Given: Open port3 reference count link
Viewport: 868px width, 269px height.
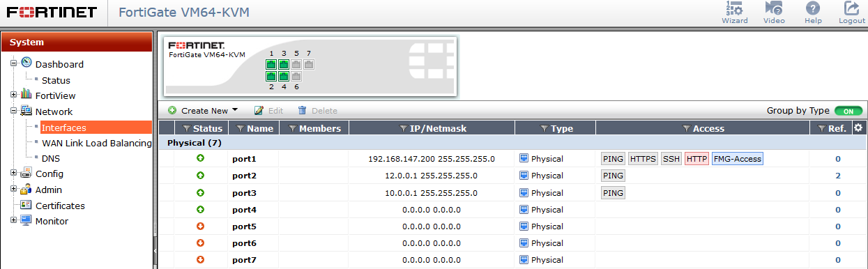Looking at the screenshot, I should coord(838,192).
